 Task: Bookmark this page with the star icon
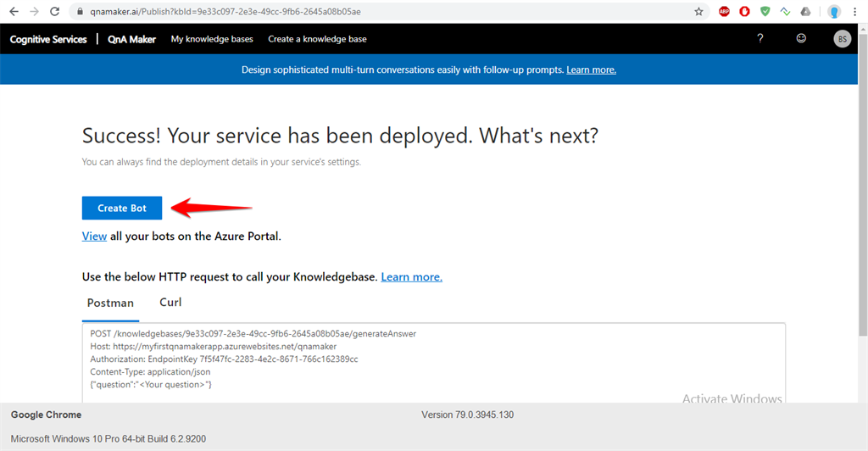click(x=698, y=12)
